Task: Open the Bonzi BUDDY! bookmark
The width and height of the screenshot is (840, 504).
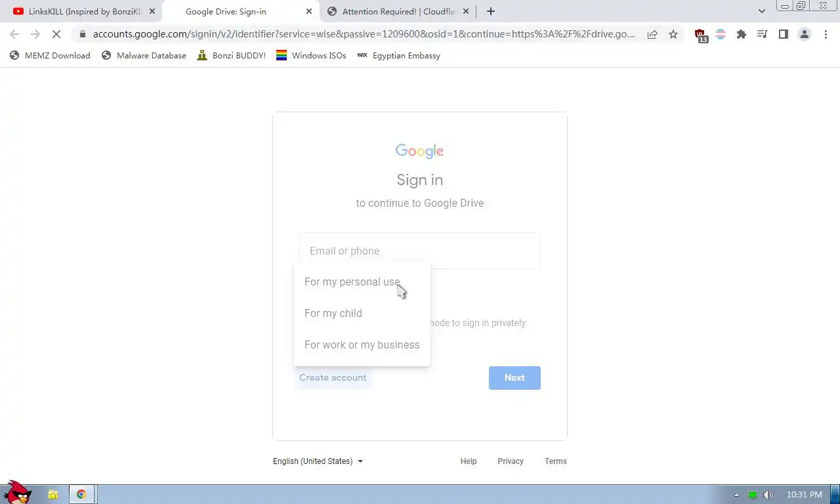Action: 231,55
